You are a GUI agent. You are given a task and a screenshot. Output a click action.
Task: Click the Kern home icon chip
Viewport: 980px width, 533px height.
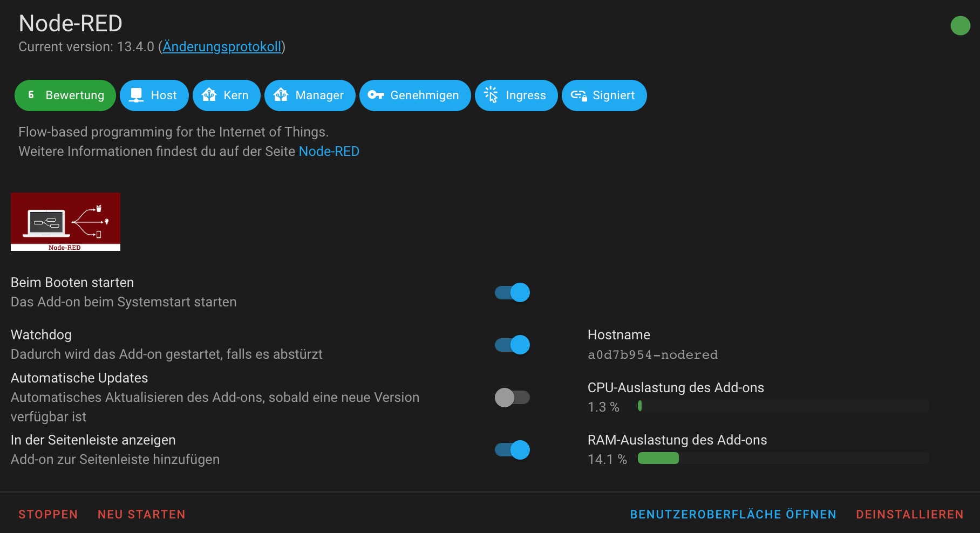210,95
